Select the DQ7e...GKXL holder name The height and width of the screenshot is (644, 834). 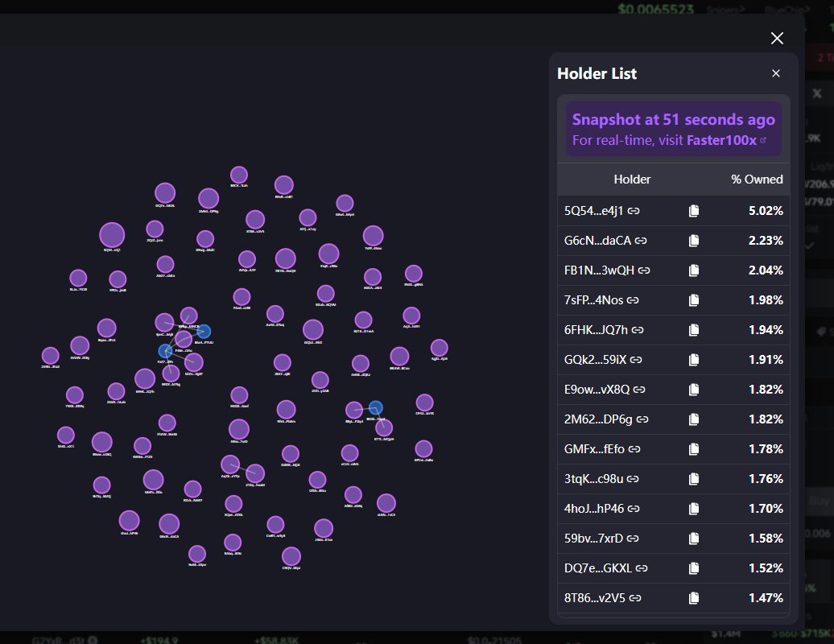coord(598,568)
